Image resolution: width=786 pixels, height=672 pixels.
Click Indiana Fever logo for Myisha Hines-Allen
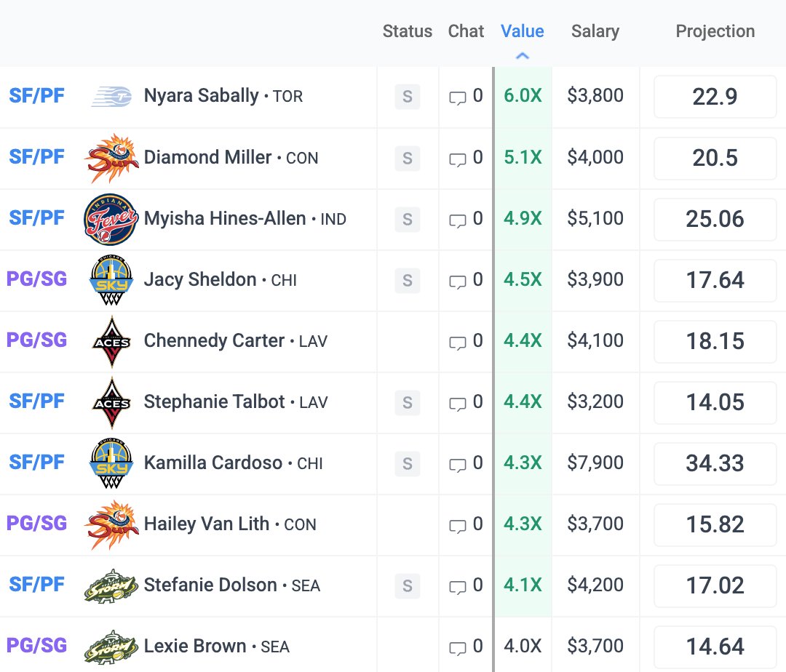click(111, 220)
